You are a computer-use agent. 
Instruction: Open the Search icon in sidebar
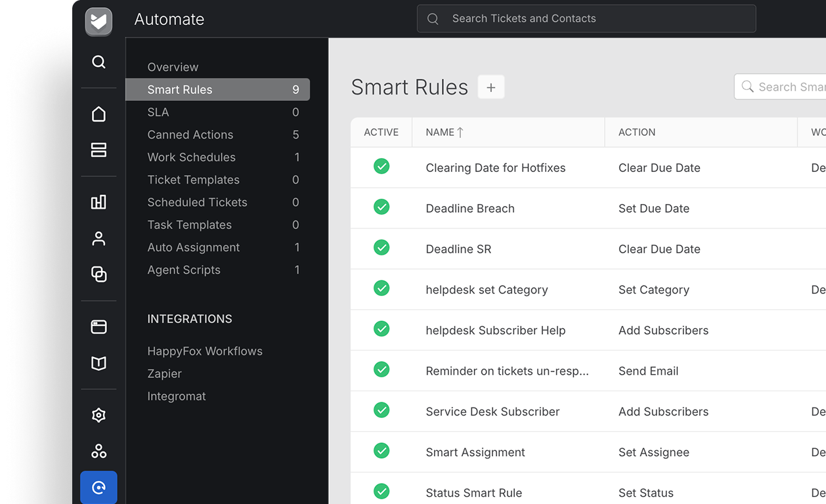pyautogui.click(x=98, y=62)
